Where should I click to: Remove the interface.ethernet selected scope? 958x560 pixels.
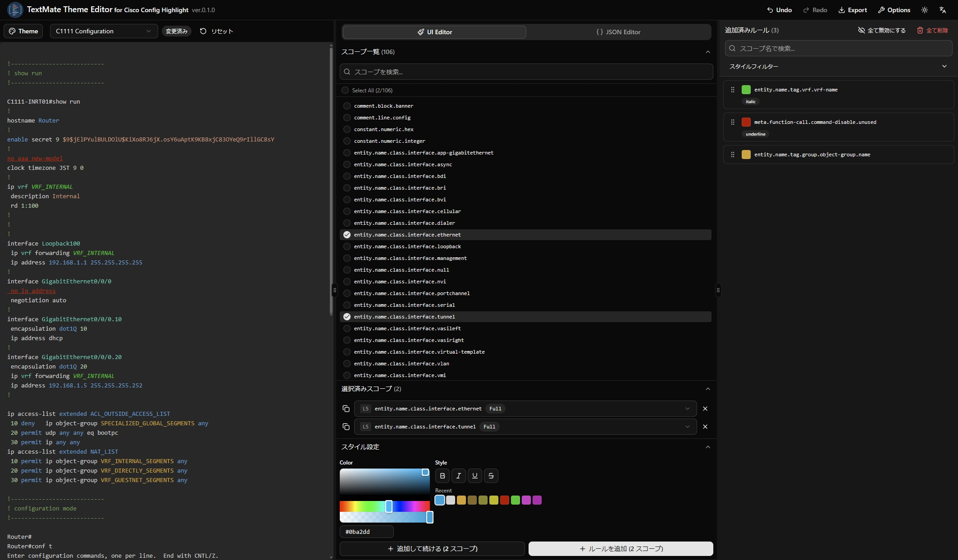pyautogui.click(x=705, y=409)
